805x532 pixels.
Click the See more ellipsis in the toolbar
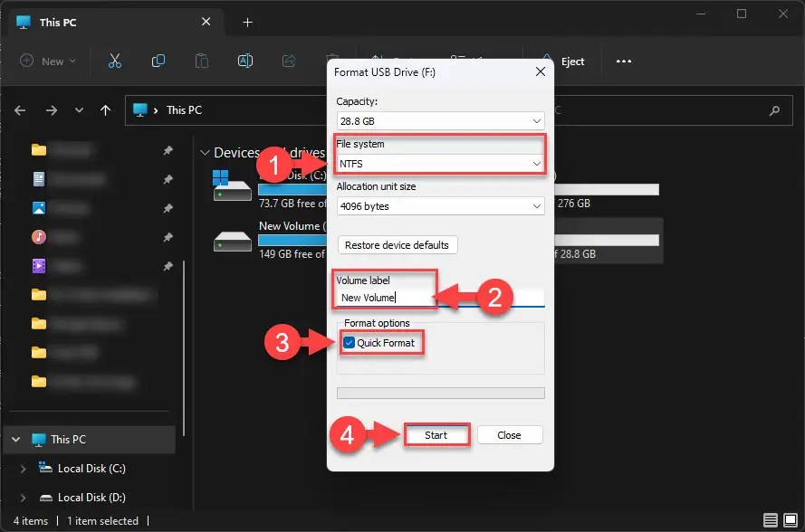click(623, 61)
